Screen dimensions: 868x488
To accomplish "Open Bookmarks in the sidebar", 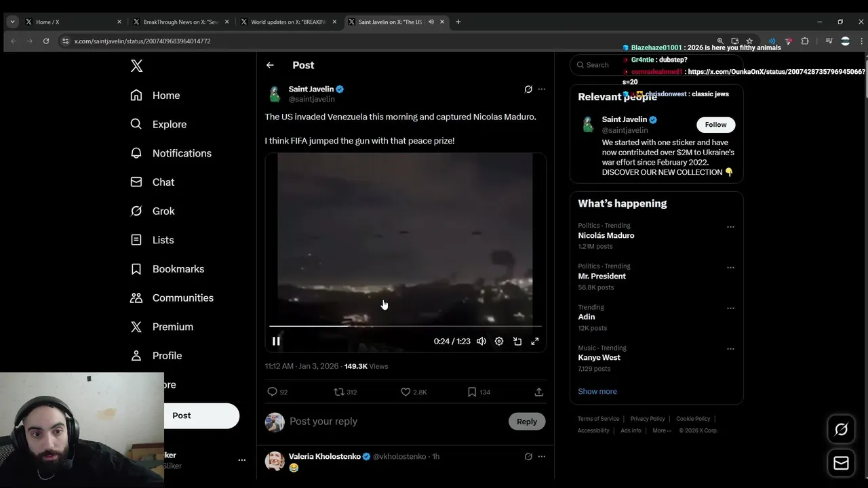I will pos(167,269).
